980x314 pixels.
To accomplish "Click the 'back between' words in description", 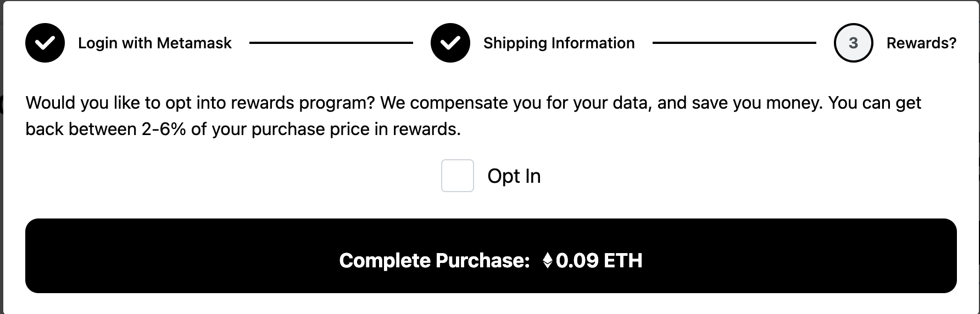I will (81, 129).
